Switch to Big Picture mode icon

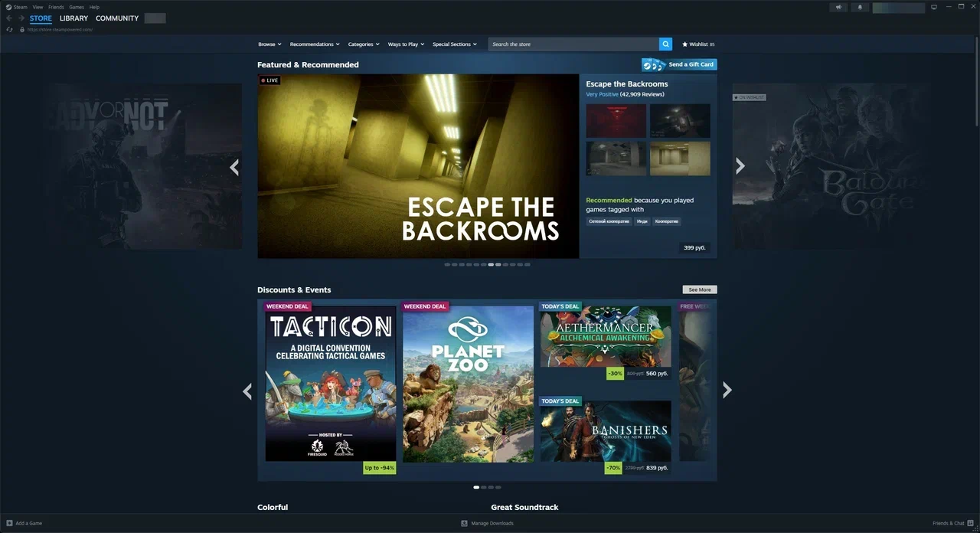tap(934, 7)
